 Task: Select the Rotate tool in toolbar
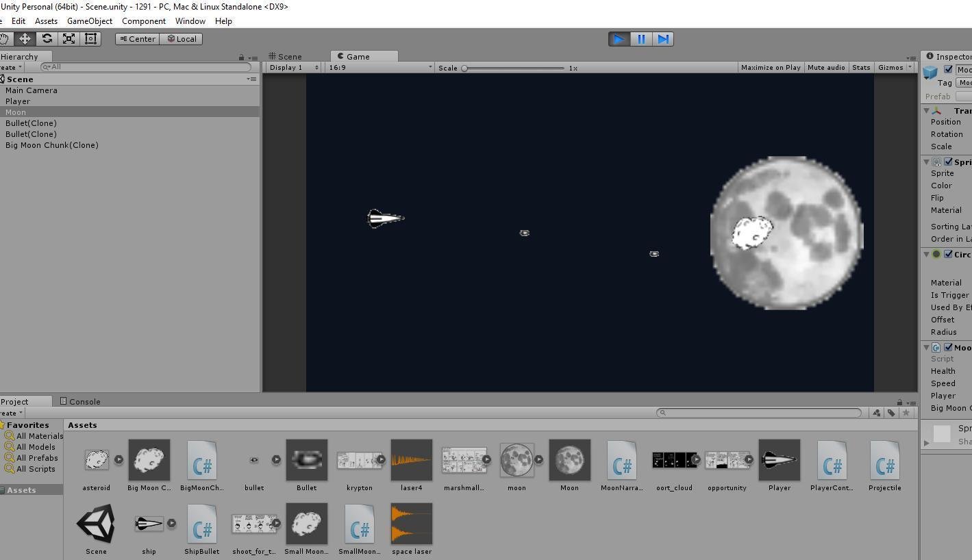[47, 39]
